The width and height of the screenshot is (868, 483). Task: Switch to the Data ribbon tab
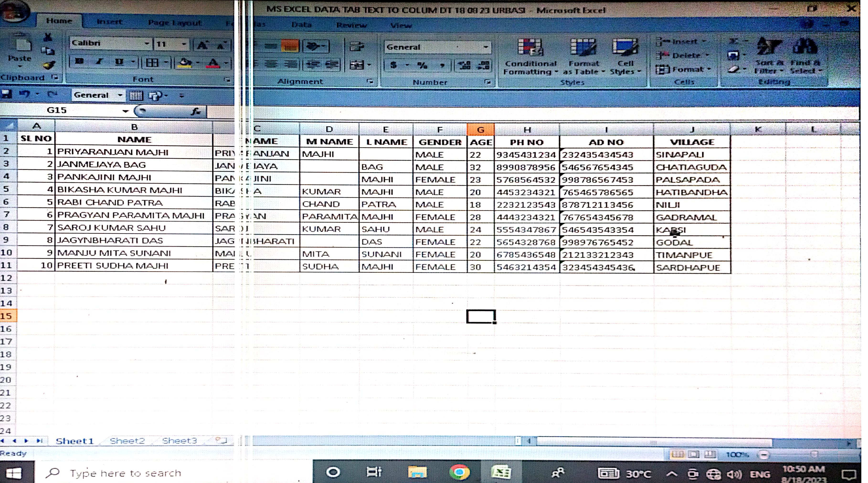pyautogui.click(x=301, y=25)
